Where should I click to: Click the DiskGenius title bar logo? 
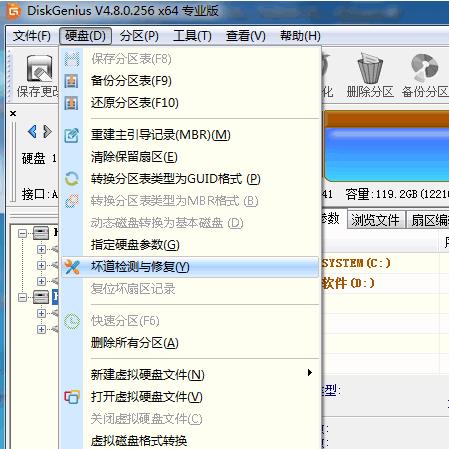point(14,11)
